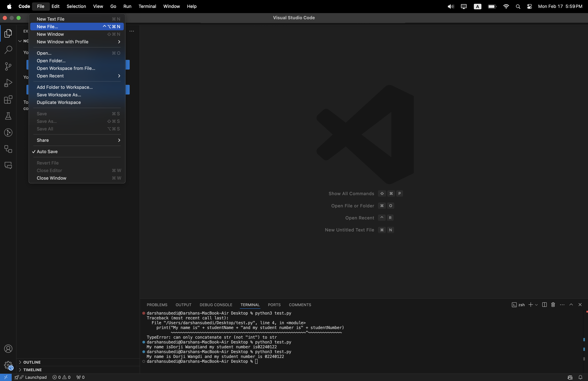Expand the TIMELINE section

(32, 370)
